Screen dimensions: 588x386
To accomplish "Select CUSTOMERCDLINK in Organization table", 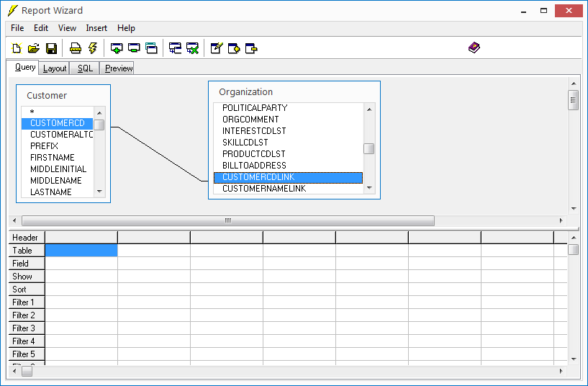I will click(x=289, y=177).
